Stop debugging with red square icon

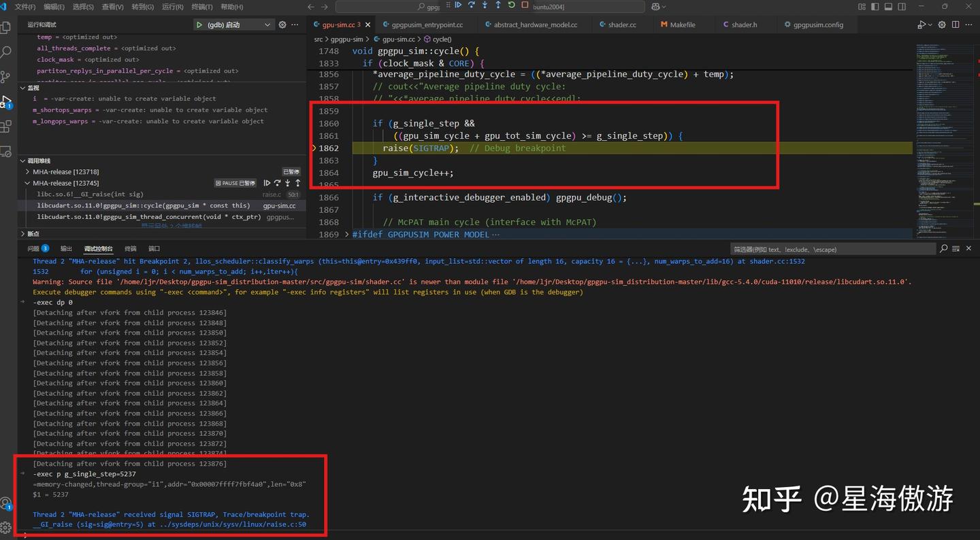tap(525, 5)
